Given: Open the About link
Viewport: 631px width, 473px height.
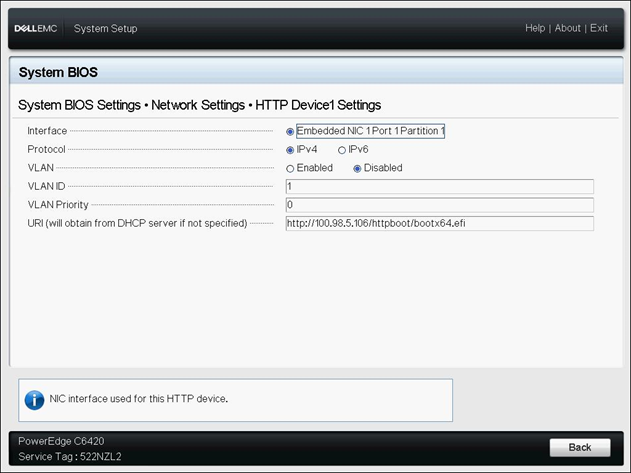Looking at the screenshot, I should tap(567, 28).
